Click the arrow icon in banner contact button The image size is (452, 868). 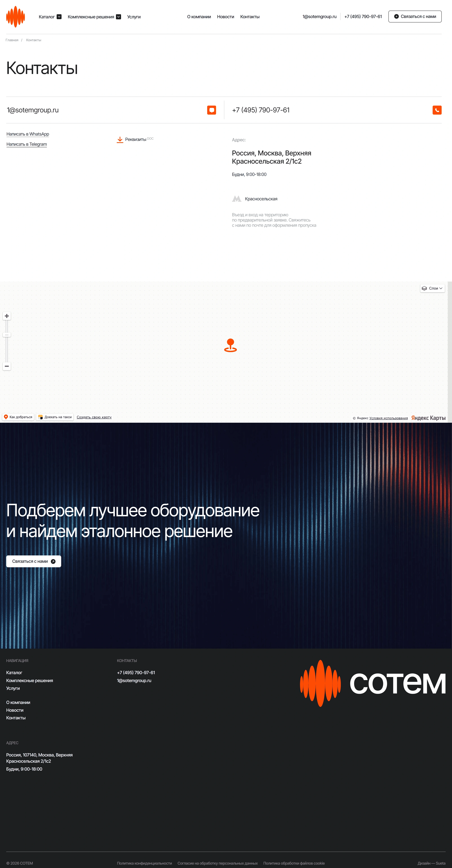(53, 561)
